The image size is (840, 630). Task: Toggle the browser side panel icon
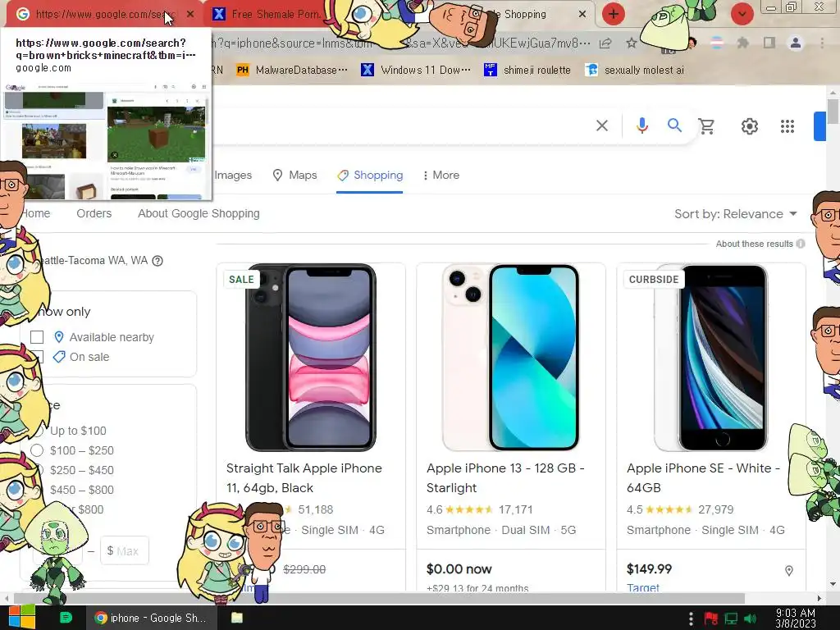pos(769,43)
